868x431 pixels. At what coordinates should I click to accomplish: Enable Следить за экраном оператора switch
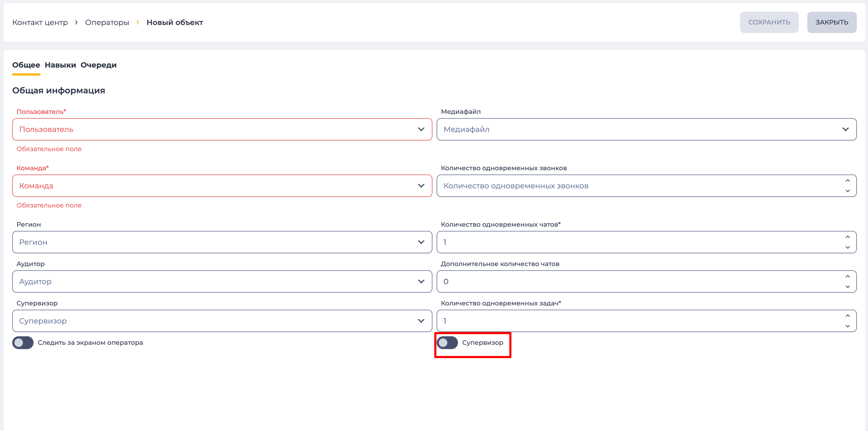[23, 343]
